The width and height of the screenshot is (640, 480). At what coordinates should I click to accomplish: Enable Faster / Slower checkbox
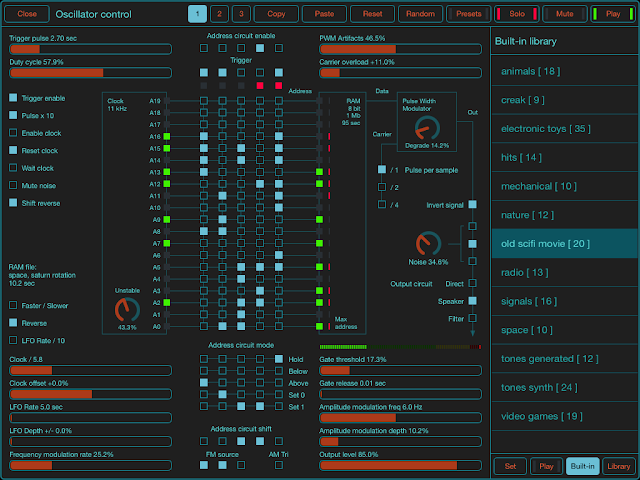13,305
